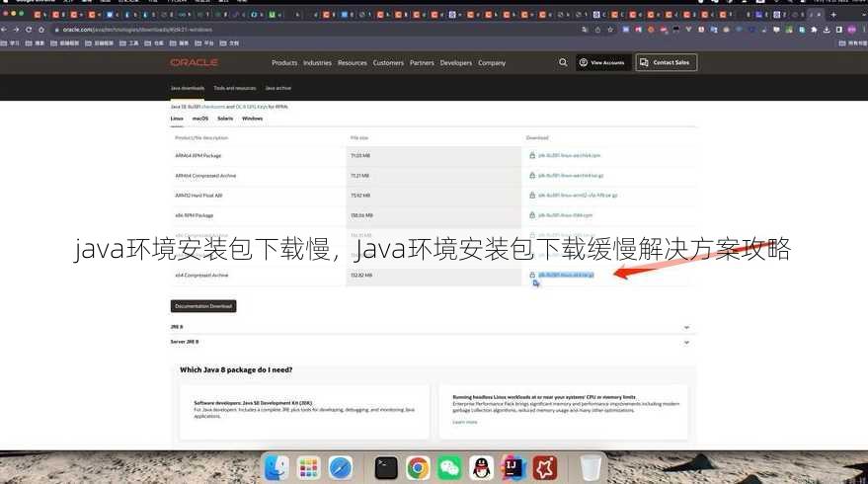Select the Tools and resources subnav tab
The width and height of the screenshot is (868, 484).
pos(235,88)
